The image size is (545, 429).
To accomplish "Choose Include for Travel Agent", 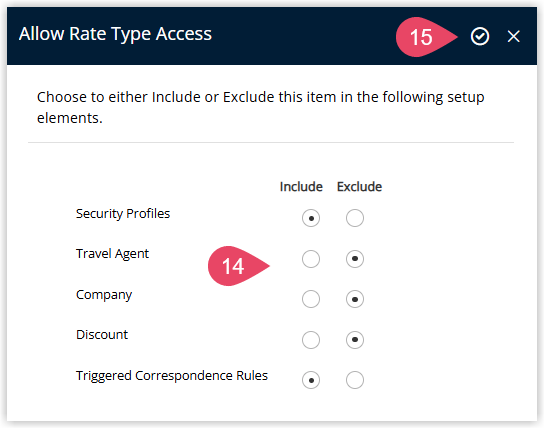I will click(311, 259).
